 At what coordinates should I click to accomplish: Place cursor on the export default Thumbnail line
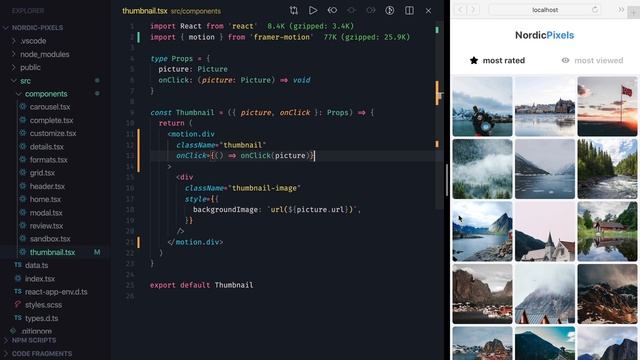click(201, 285)
